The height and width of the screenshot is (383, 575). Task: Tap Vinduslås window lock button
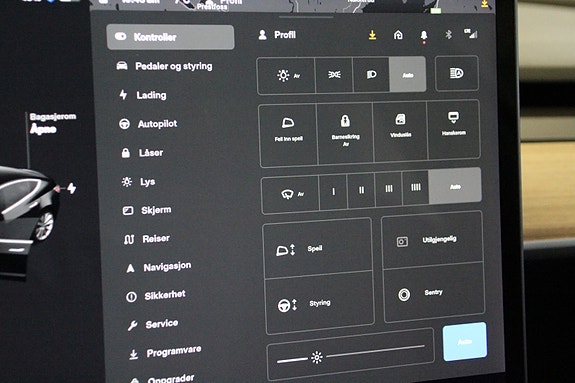[x=400, y=132]
